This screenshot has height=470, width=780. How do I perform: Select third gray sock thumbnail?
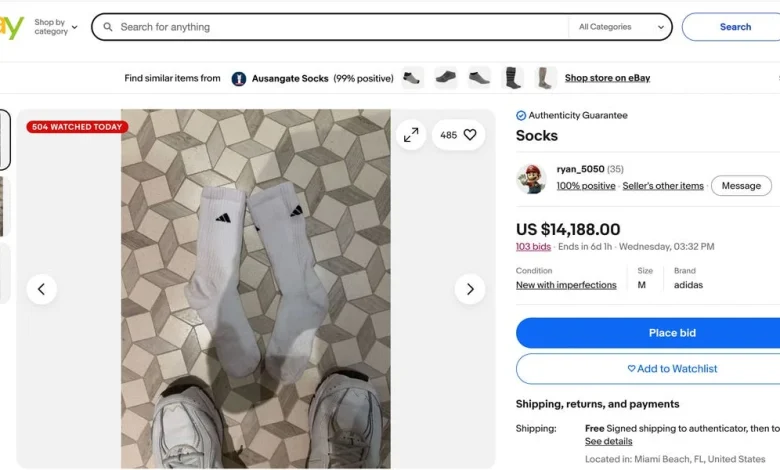(x=479, y=78)
